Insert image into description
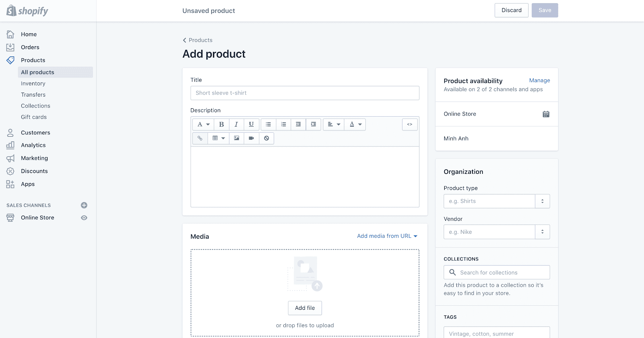The width and height of the screenshot is (644, 338). tap(237, 138)
